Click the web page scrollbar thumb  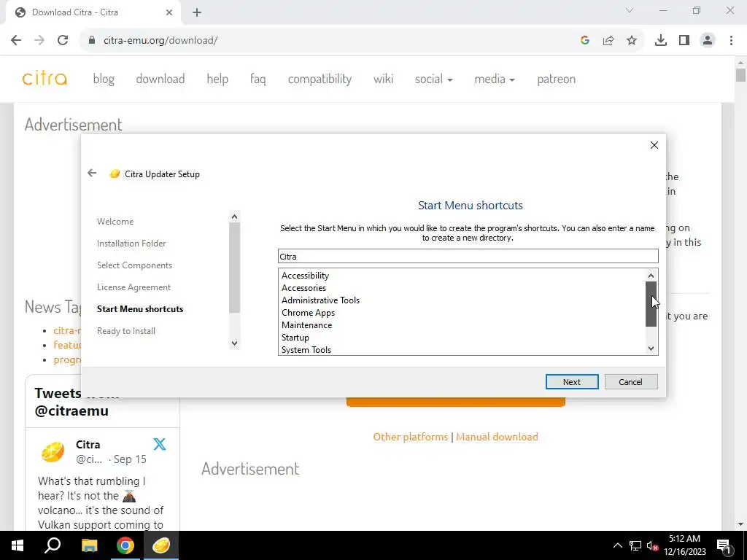click(x=740, y=75)
